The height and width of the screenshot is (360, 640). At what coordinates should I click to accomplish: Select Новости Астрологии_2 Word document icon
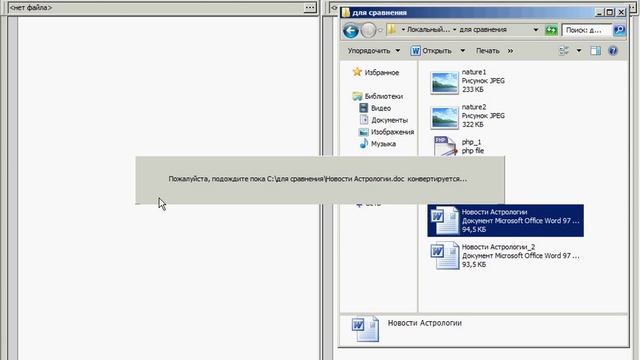coord(445,256)
